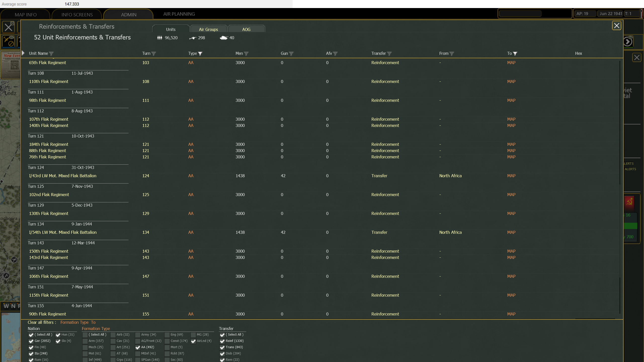Clear the To filter link
644x362 pixels.
[93, 322]
